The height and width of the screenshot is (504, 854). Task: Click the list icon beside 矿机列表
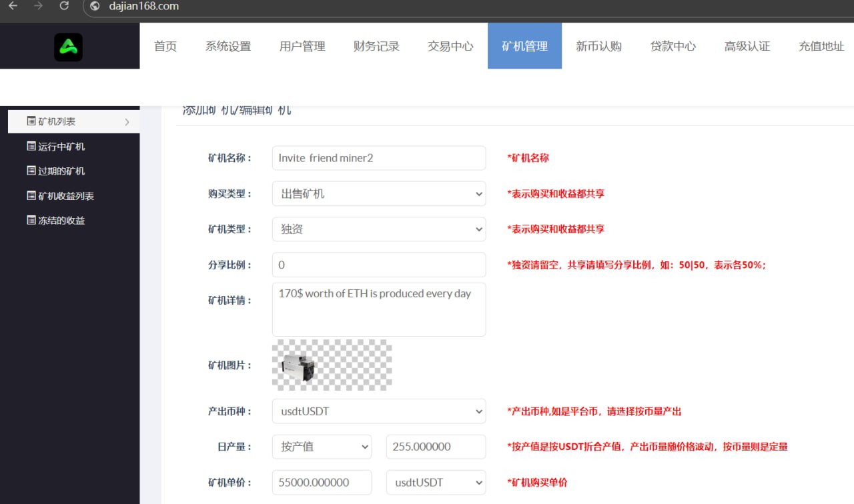[31, 121]
